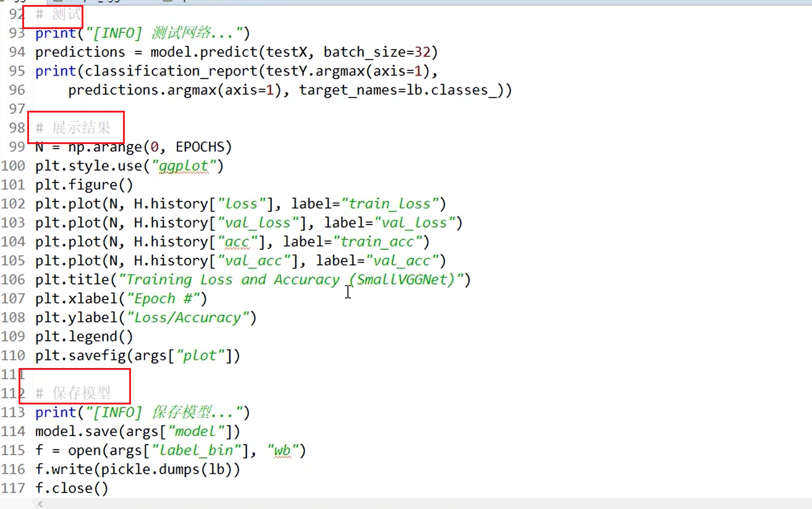Click line number 100 in the gutter
This screenshot has height=509, width=812.
point(13,166)
